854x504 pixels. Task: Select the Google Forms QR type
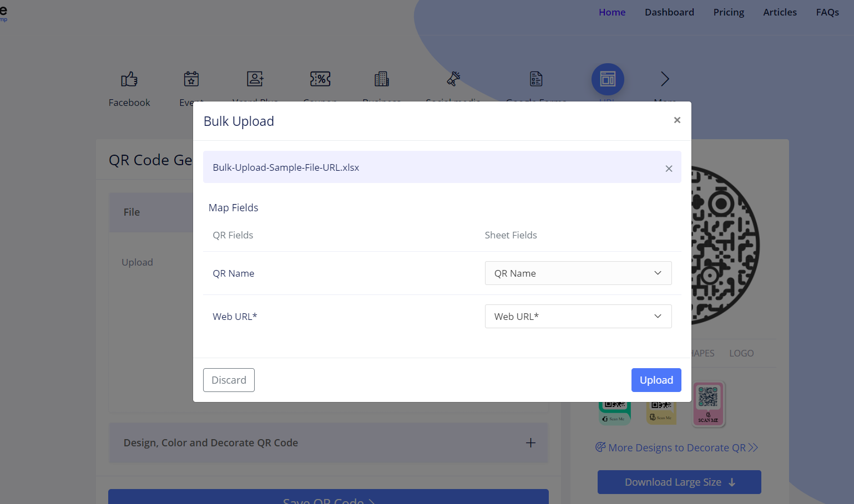[x=535, y=86]
